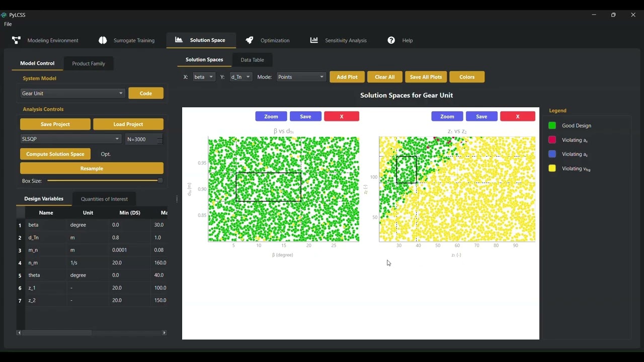Click the z_2 Min value 20.0
Image resolution: width=644 pixels, height=362 pixels.
129,301
